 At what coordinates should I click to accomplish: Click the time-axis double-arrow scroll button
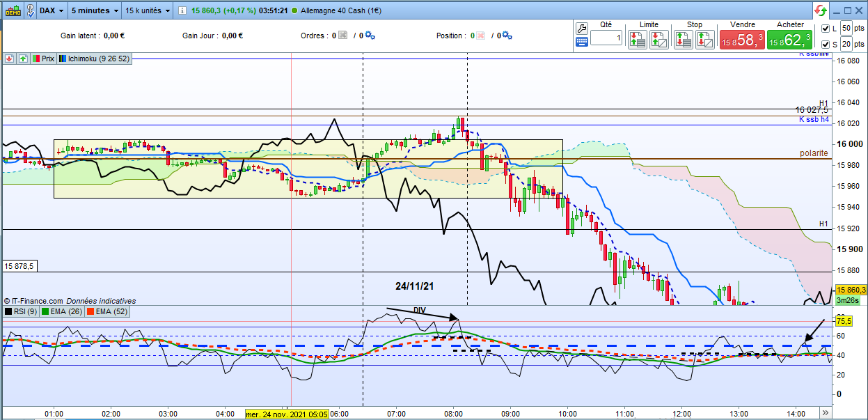(826, 413)
